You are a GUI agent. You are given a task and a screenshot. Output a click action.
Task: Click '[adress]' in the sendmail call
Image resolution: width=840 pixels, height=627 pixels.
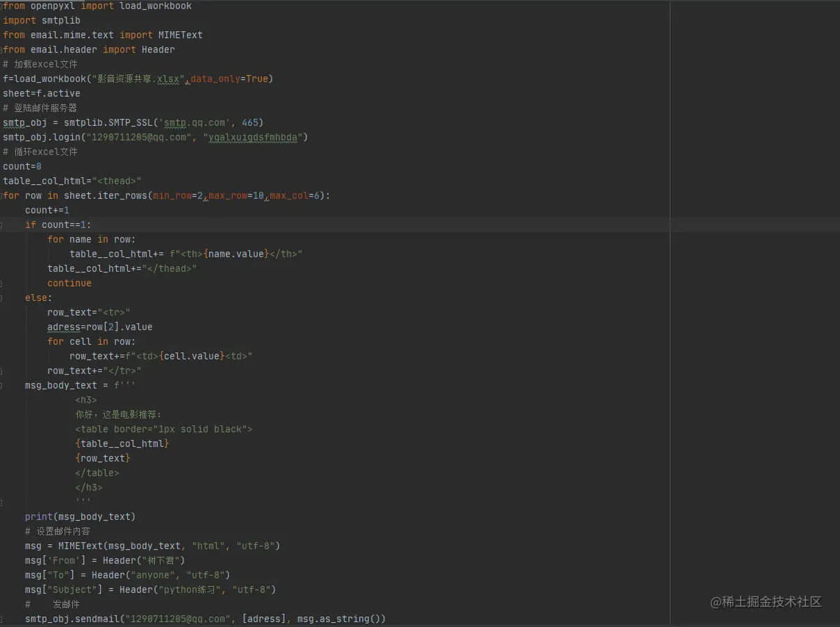pos(264,619)
